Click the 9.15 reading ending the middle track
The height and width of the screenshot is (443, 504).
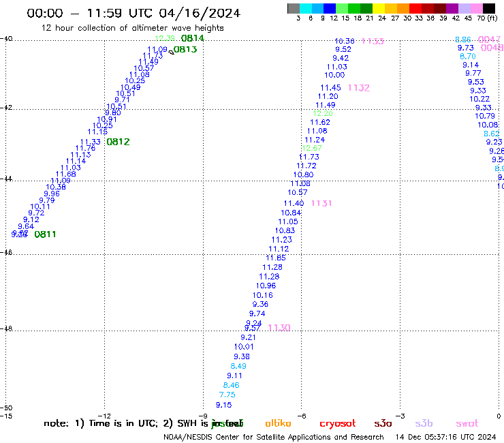coord(223,405)
